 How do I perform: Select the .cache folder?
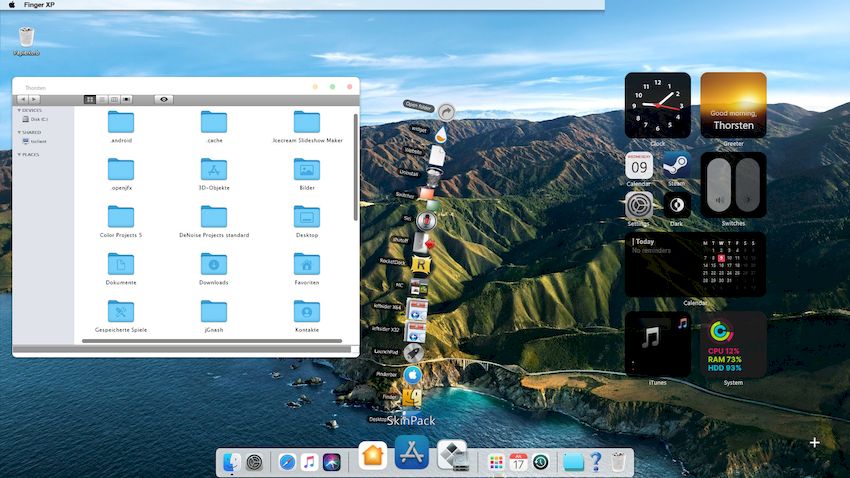click(214, 127)
